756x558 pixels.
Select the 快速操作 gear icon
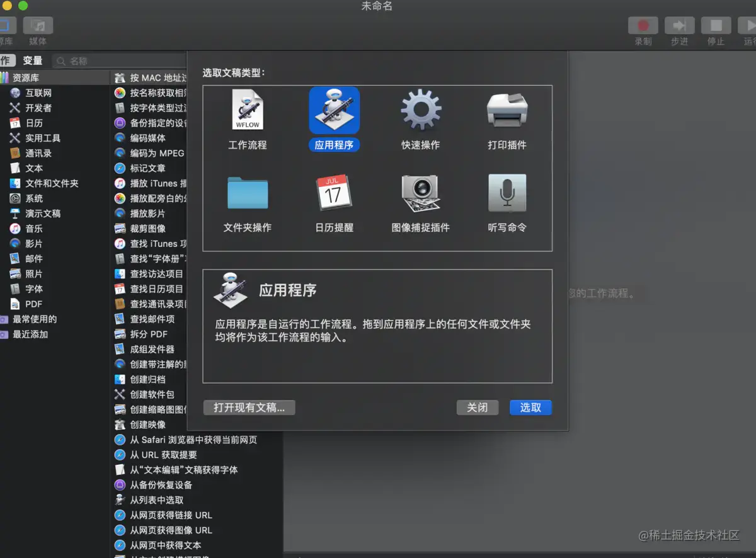(x=421, y=111)
